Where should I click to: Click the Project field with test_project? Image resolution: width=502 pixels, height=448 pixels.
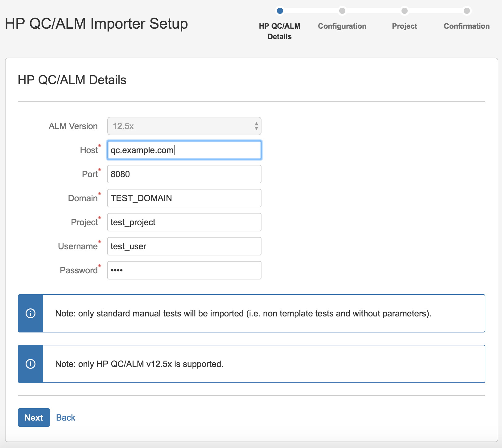[184, 222]
